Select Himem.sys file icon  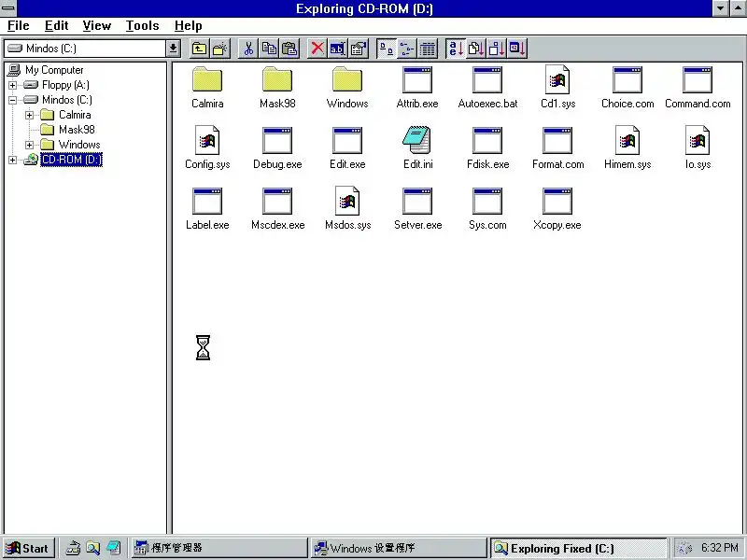click(x=627, y=148)
